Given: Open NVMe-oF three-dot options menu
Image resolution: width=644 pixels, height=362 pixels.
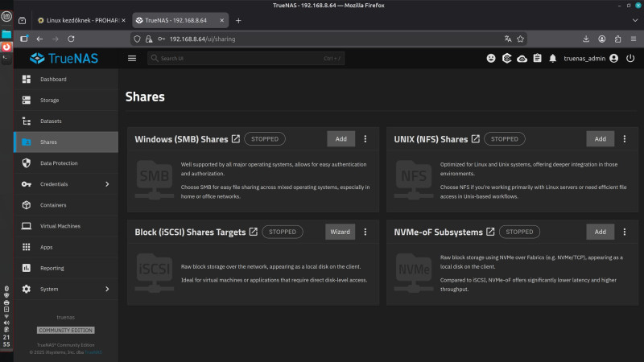Looking at the screenshot, I should 625,232.
